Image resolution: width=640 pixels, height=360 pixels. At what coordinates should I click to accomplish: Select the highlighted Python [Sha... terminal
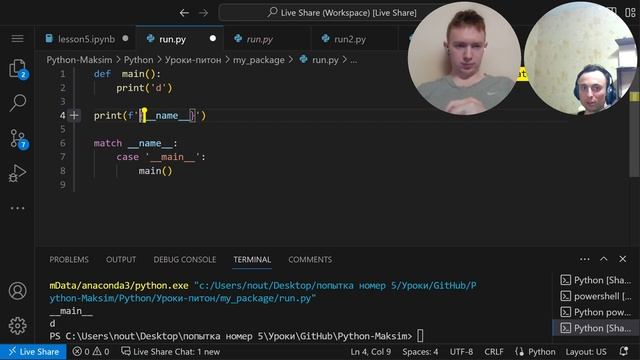(596, 328)
